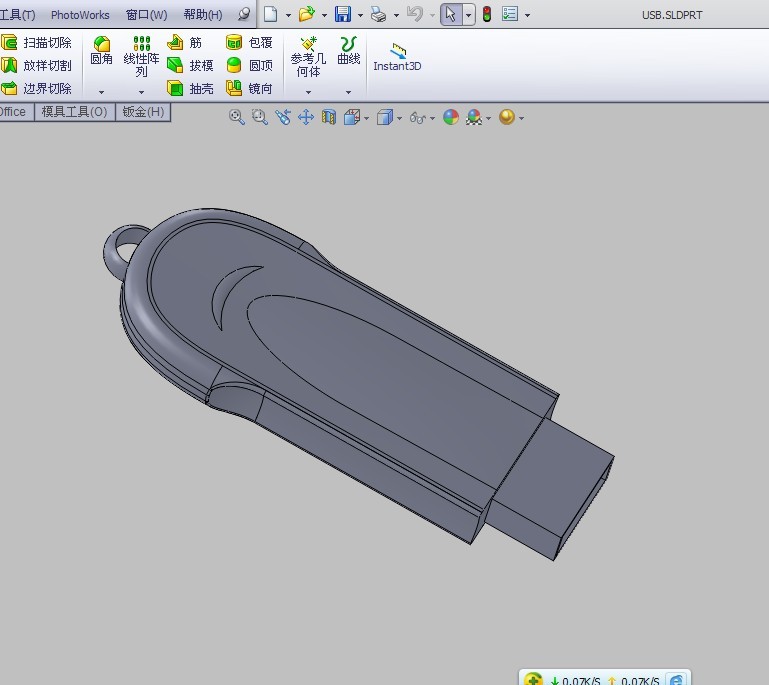This screenshot has height=685, width=769.
Task: Use the Shell (抽壳) feature
Action: point(190,88)
